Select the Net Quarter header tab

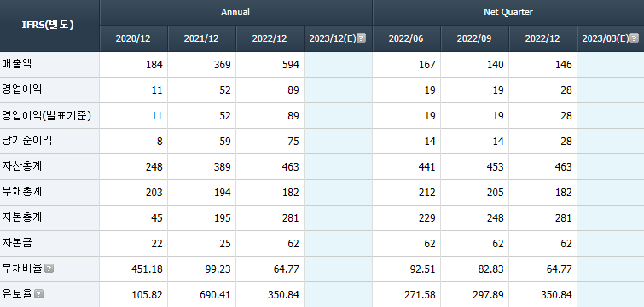tap(508, 12)
